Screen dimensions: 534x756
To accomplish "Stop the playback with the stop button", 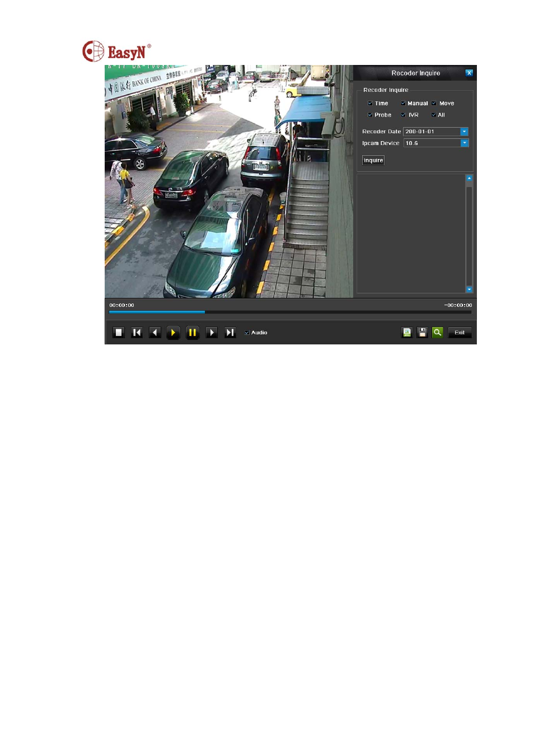I will coord(119,333).
